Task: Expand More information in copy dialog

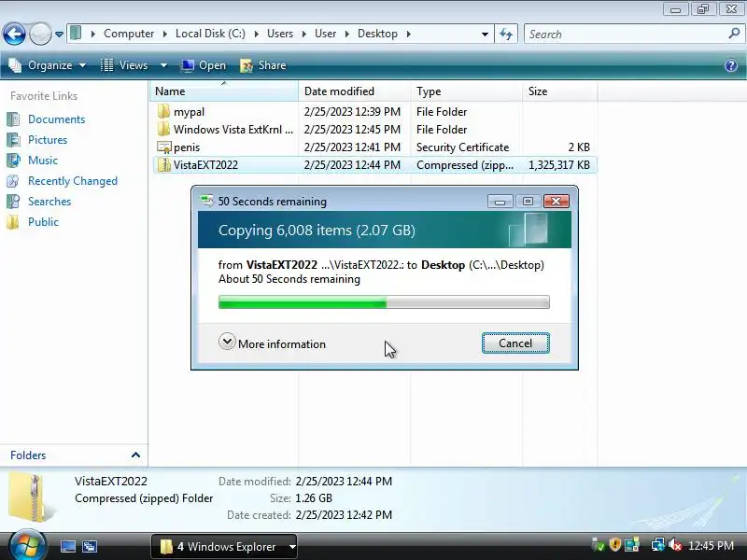Action: (x=272, y=343)
